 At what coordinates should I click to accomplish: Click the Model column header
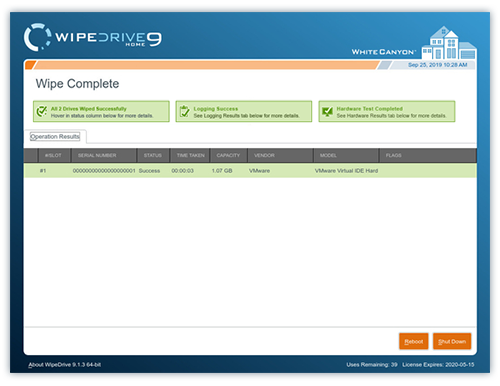(346, 155)
